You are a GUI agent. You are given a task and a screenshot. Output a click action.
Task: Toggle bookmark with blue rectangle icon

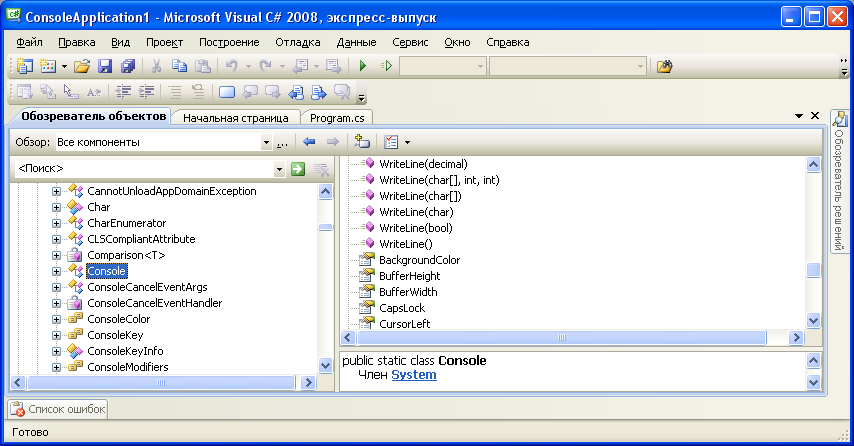point(227,92)
